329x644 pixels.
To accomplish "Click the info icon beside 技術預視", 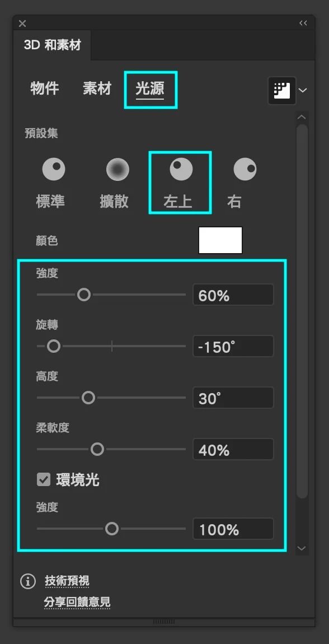I will point(28,581).
